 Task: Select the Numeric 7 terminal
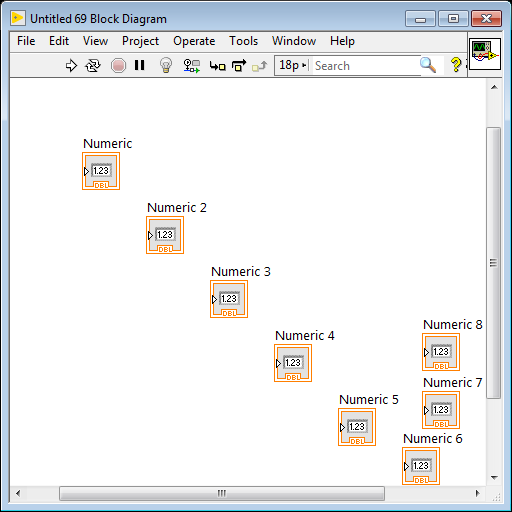coord(441,410)
